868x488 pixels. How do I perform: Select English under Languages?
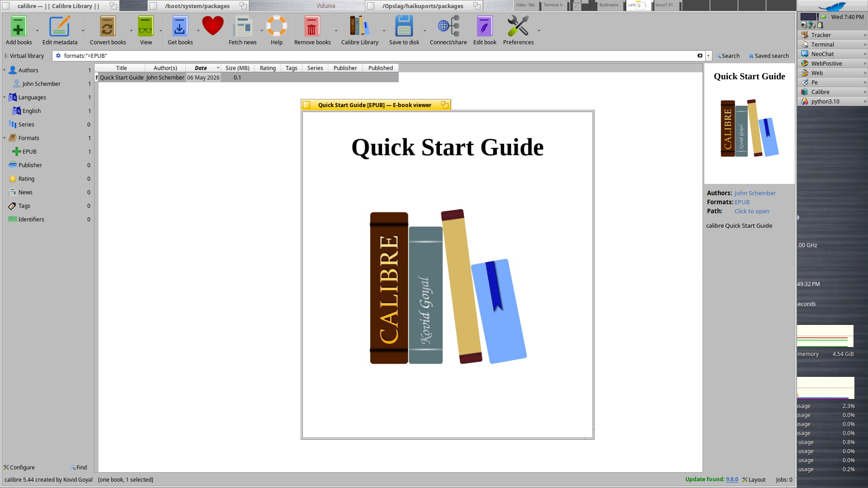pyautogui.click(x=32, y=111)
